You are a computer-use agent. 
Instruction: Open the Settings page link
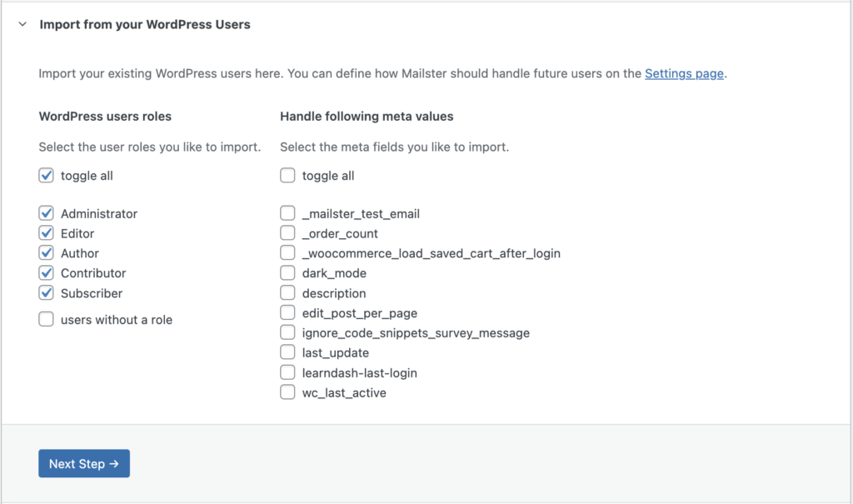click(x=684, y=73)
